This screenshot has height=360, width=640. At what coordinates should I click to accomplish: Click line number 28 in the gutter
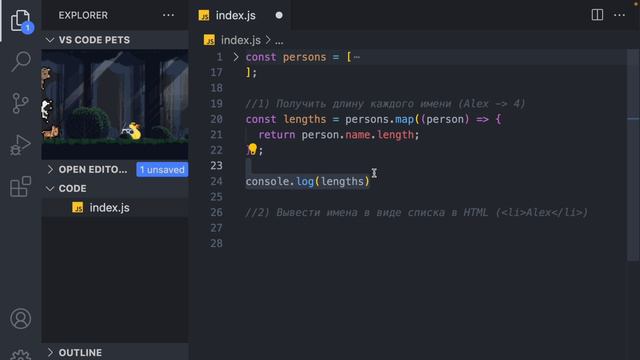pyautogui.click(x=216, y=243)
